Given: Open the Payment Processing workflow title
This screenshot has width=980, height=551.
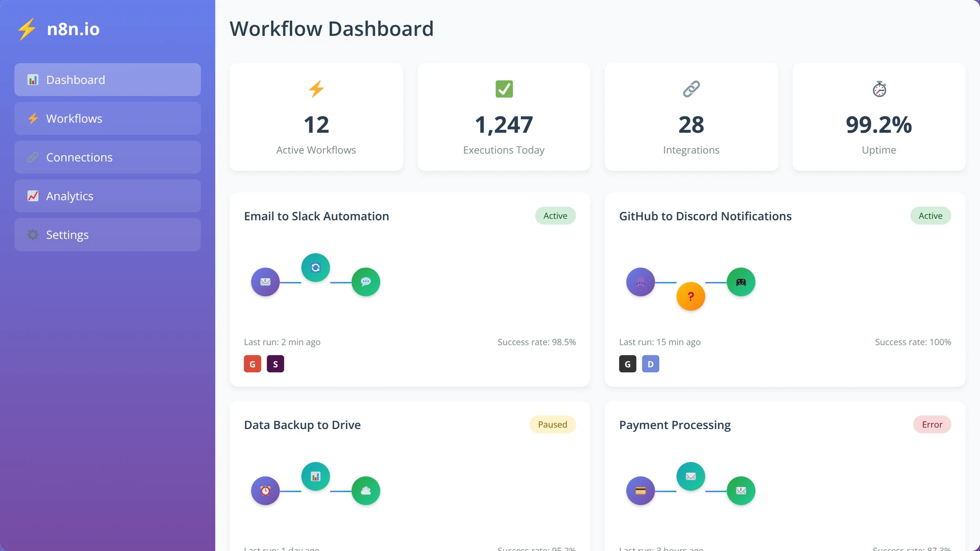Looking at the screenshot, I should pyautogui.click(x=675, y=425).
